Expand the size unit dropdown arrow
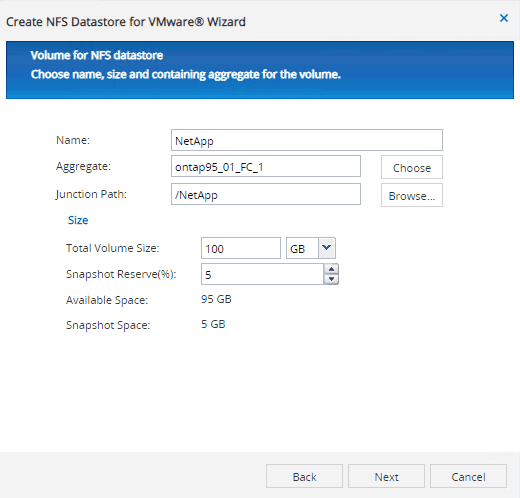 click(x=327, y=248)
